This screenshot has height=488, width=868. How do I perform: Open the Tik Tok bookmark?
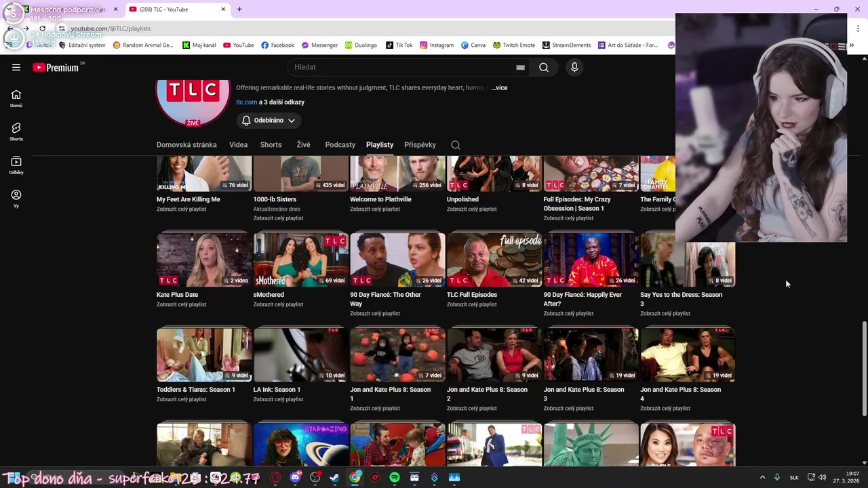click(x=399, y=45)
